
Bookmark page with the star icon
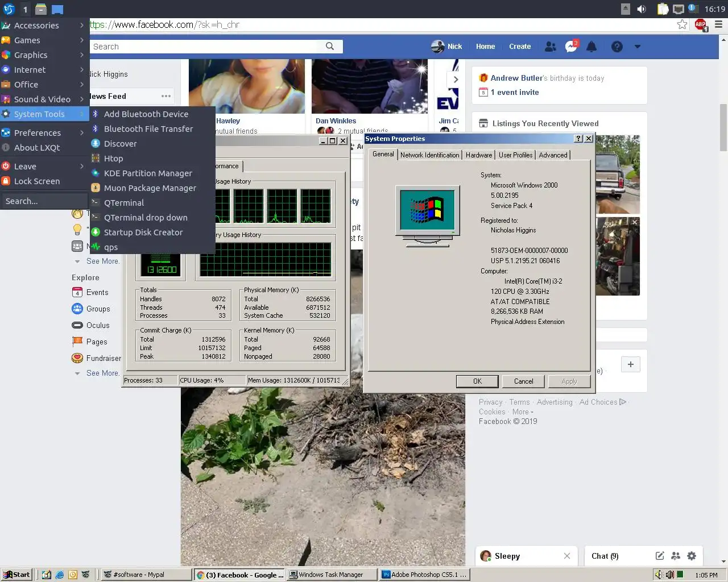click(682, 24)
